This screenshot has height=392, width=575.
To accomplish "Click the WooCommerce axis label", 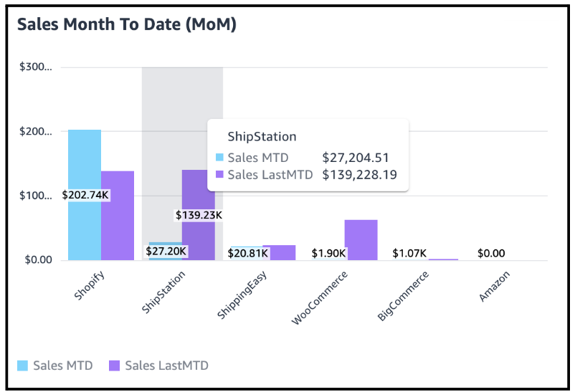I will [319, 298].
